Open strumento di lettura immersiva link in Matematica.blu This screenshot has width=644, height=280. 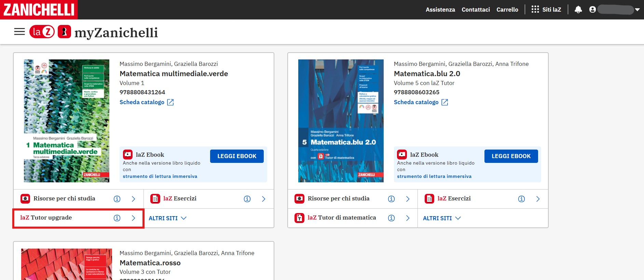[x=434, y=177]
